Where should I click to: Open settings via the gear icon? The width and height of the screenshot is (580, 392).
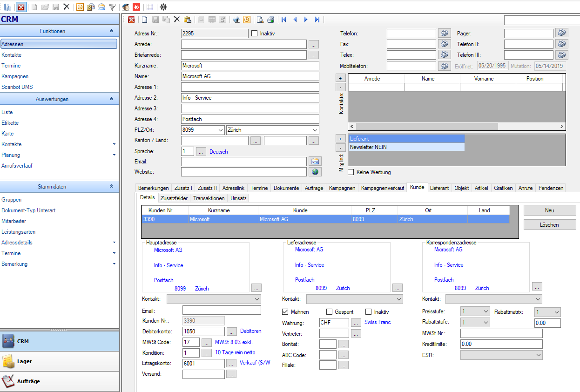click(163, 7)
